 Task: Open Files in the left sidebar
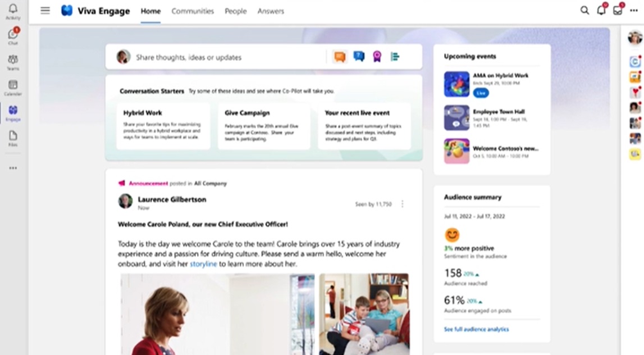coord(13,138)
